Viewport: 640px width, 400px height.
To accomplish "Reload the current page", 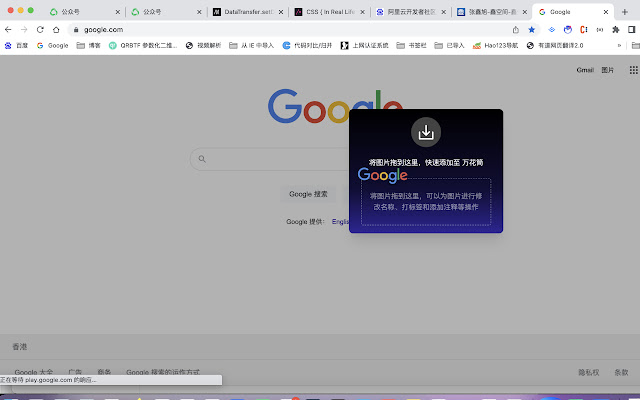I will click(40, 30).
